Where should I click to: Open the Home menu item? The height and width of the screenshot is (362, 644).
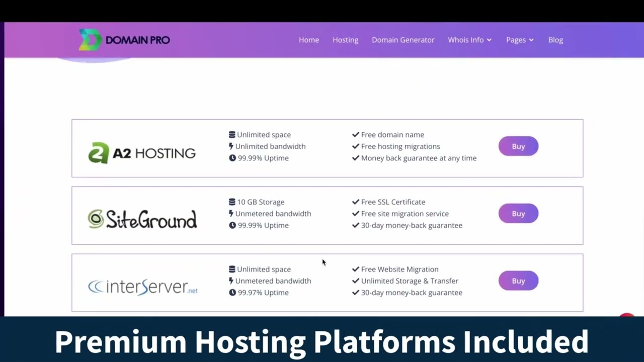(x=309, y=40)
